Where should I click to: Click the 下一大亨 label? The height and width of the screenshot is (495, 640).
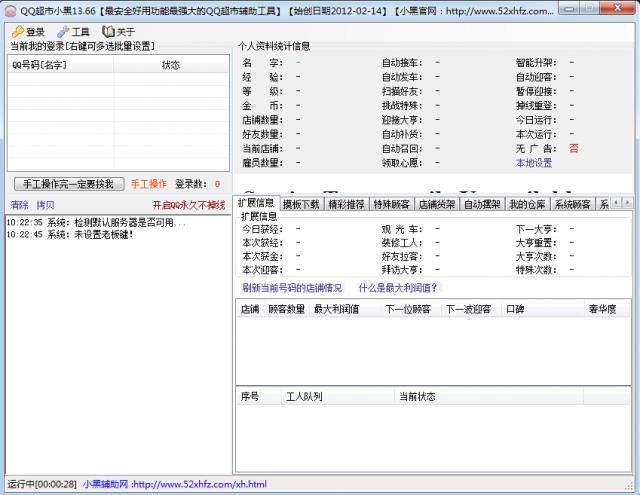tap(536, 229)
